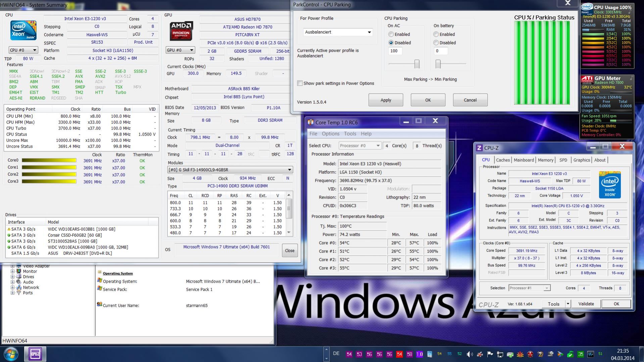The image size is (644, 362).
Task: Click the purple 1.0 tray icon
Action: (419, 354)
